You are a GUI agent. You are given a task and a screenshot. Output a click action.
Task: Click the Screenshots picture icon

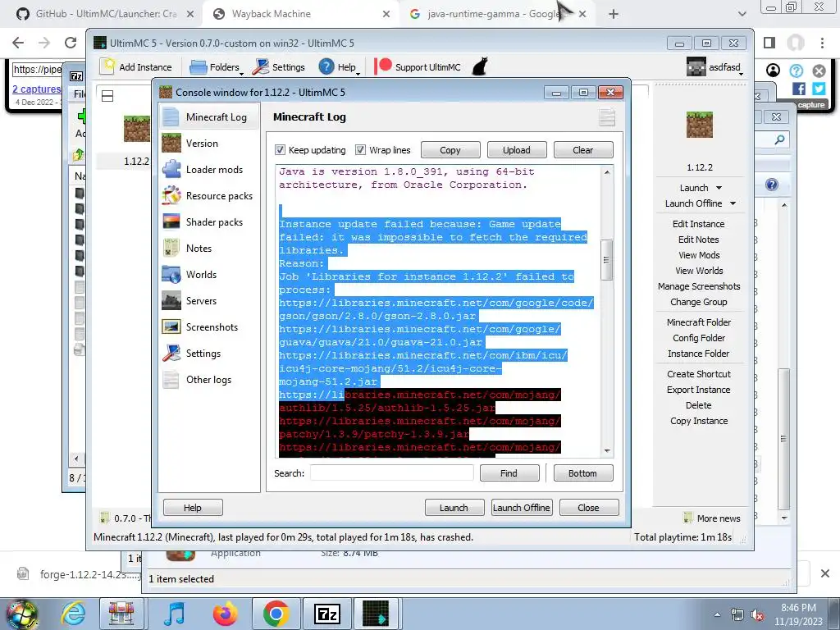click(x=171, y=326)
